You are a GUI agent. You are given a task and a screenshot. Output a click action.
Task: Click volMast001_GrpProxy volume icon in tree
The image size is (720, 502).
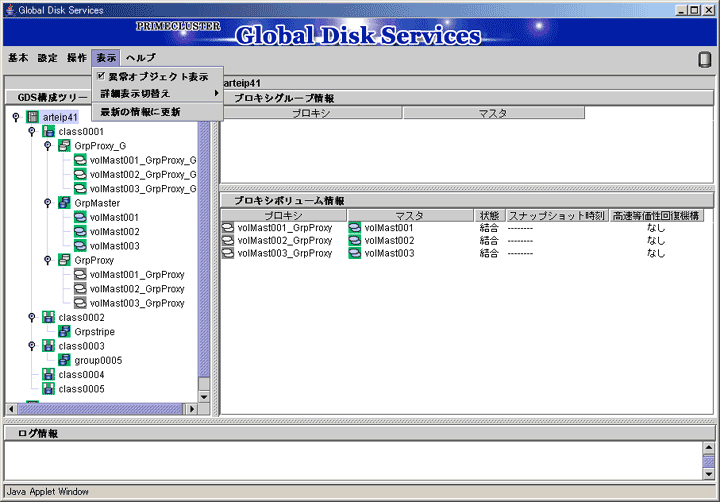tap(80, 274)
